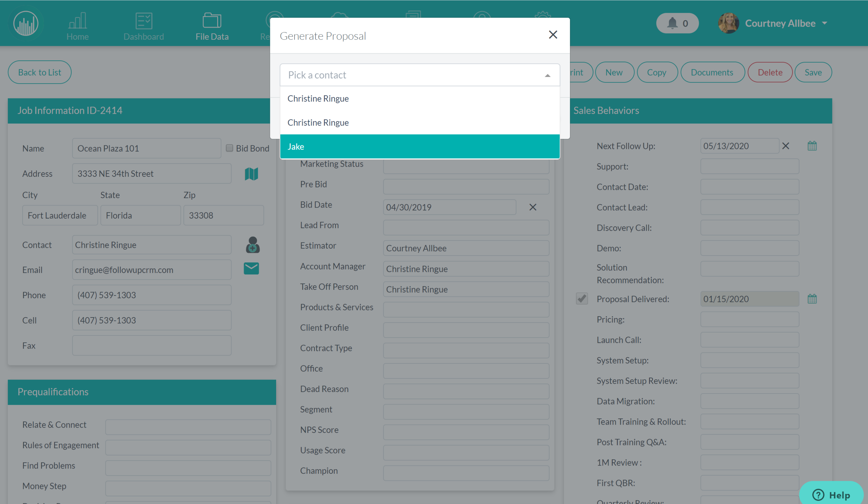Click the Email field cringue@followupcrm.com
The image size is (868, 504).
152,270
